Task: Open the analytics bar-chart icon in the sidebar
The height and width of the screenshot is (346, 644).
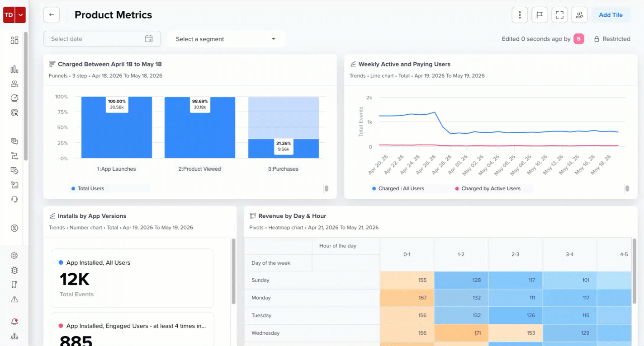Action: point(14,69)
